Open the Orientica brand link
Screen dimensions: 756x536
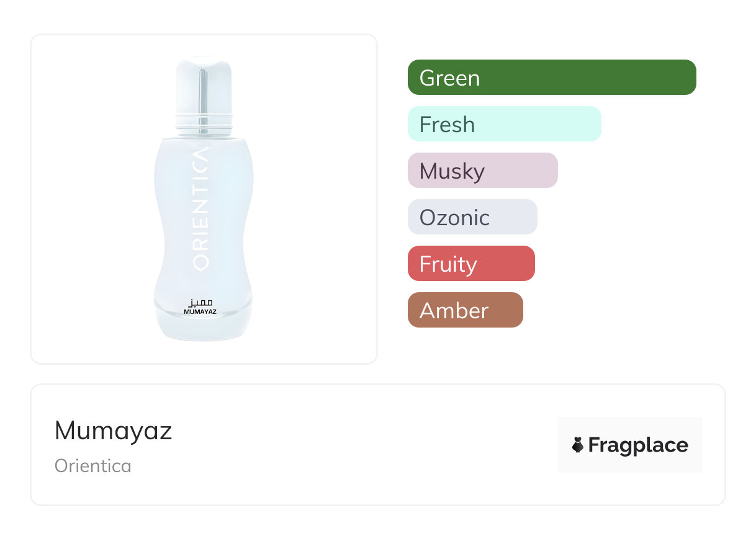tap(93, 466)
